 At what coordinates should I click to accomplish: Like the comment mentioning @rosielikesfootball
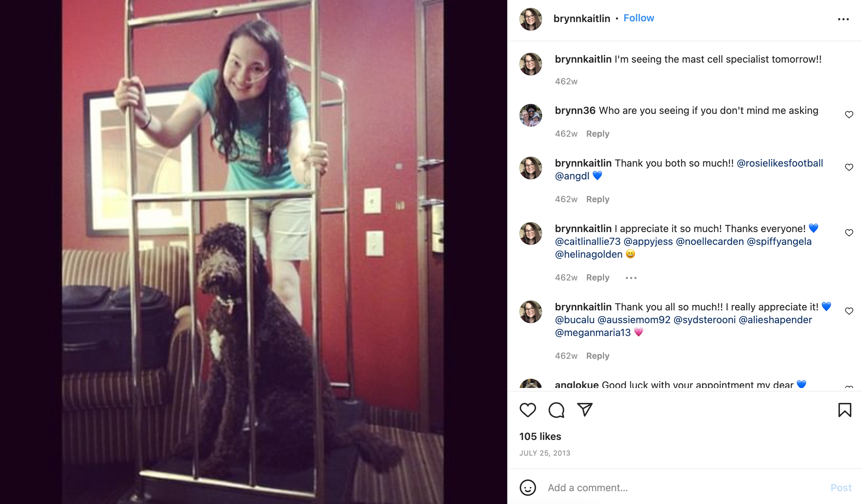pos(849,167)
